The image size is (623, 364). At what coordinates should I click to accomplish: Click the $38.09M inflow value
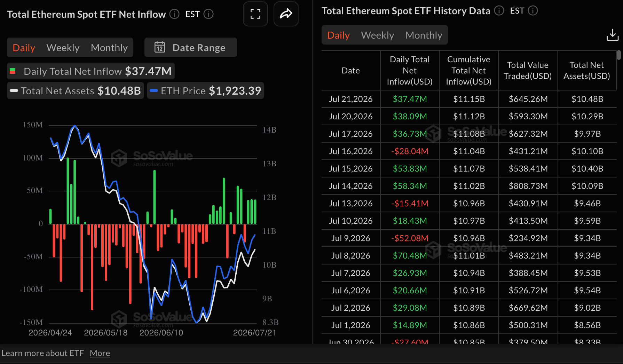410,117
